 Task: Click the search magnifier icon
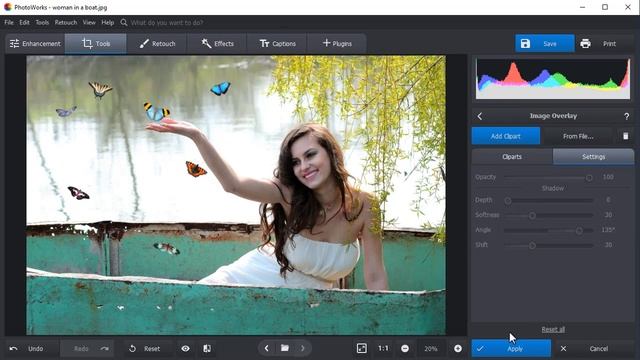point(124,22)
